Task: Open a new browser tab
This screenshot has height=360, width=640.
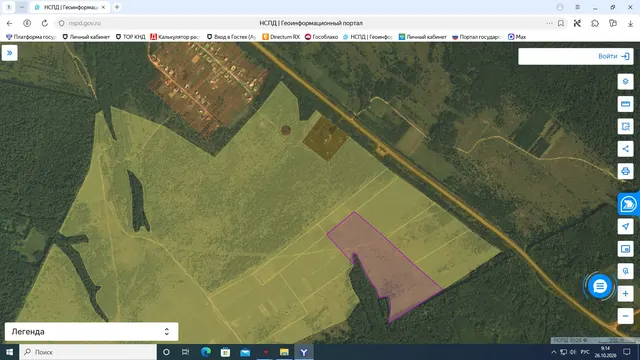Action: 117,7
